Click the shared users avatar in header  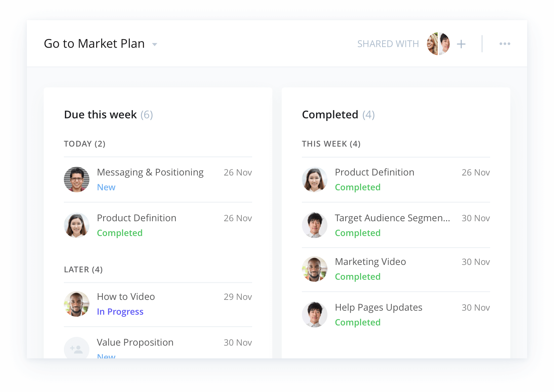pos(438,44)
